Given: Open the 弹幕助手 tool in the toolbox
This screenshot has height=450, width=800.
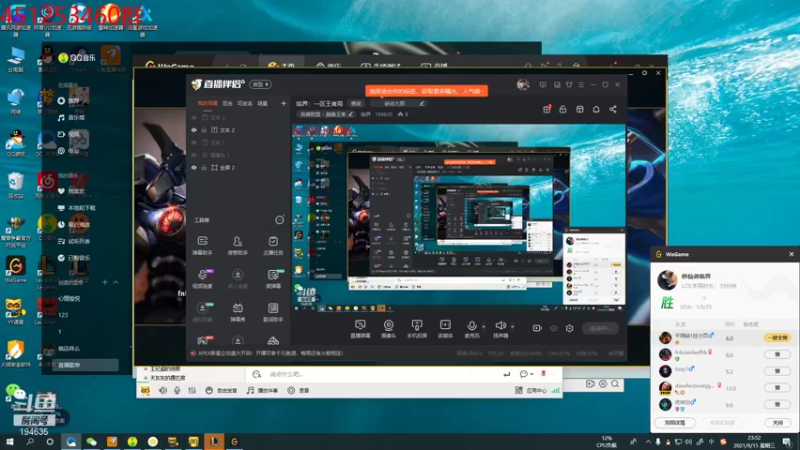Looking at the screenshot, I should coord(203,245).
